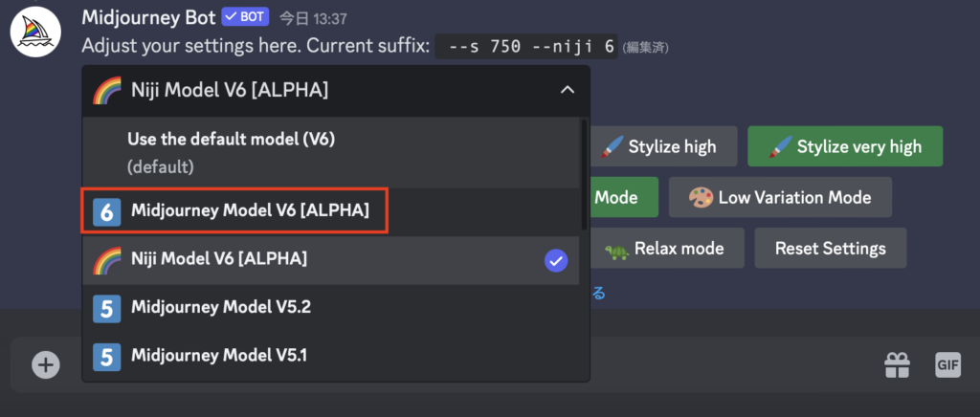
Task: Open the GIF picker icon
Action: click(x=947, y=364)
